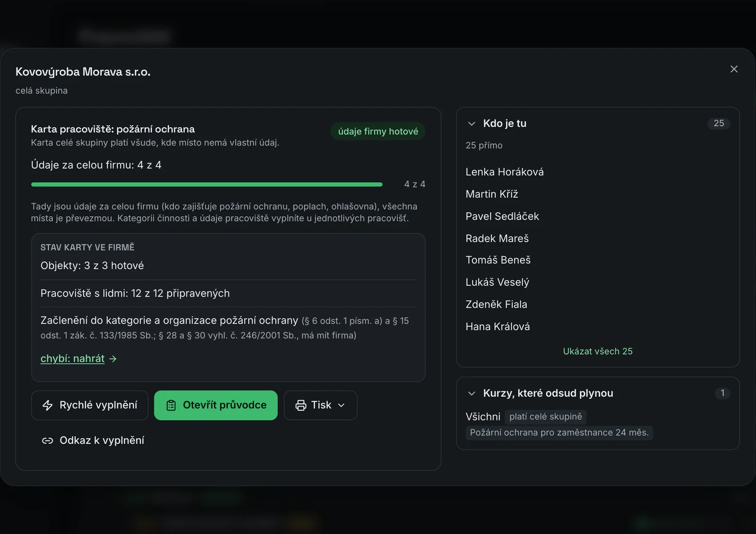Click the Otevřít průvodce button
756x534 pixels.
[216, 405]
